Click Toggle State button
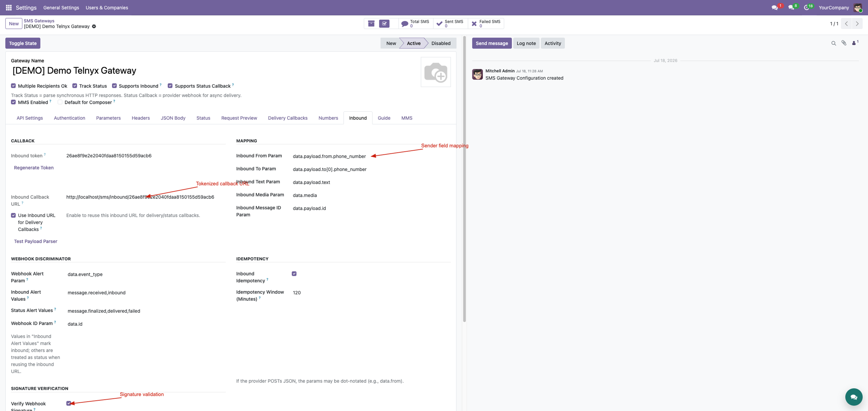Image resolution: width=868 pixels, height=411 pixels. click(23, 43)
